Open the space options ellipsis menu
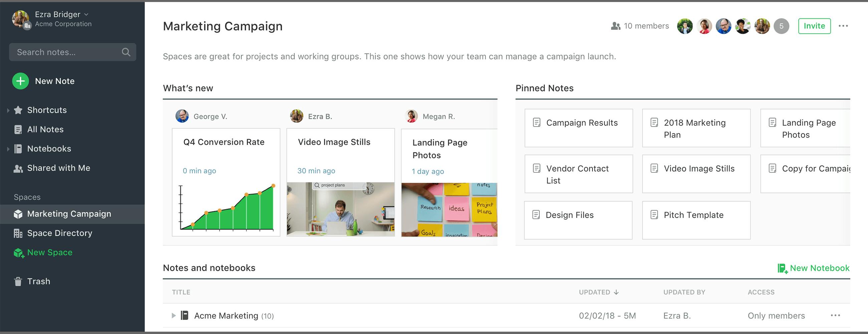 pos(843,26)
